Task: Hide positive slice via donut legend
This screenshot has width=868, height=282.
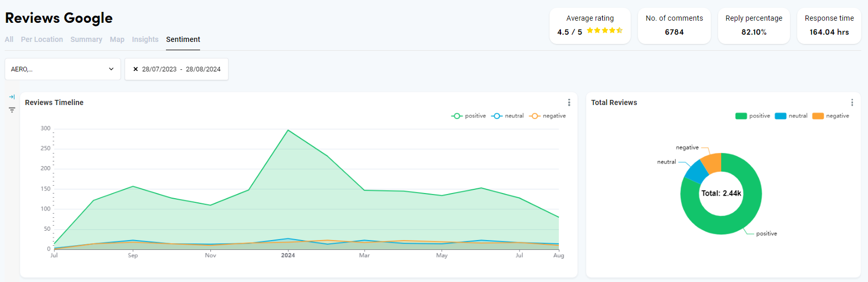Action: click(753, 116)
